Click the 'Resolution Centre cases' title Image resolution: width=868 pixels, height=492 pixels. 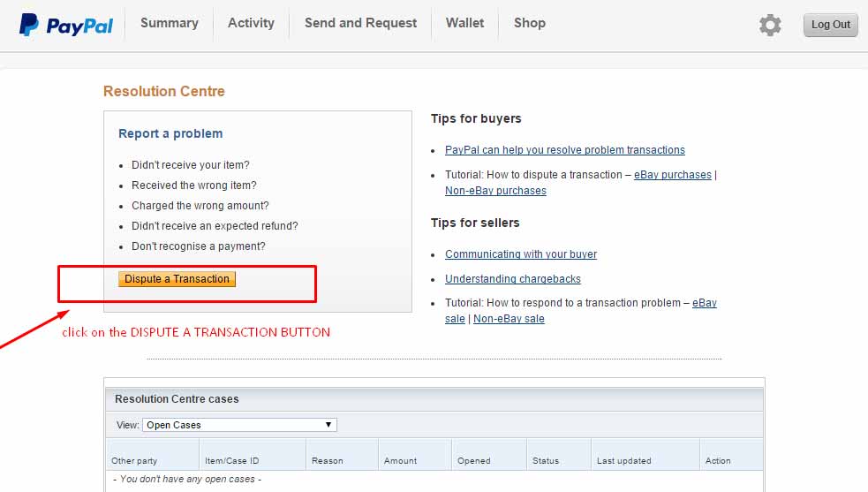pos(177,399)
